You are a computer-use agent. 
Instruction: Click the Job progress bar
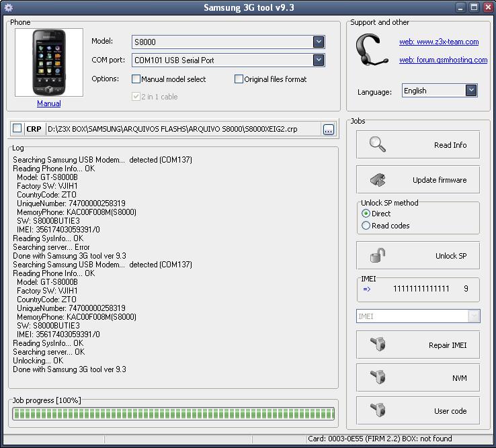(173, 414)
